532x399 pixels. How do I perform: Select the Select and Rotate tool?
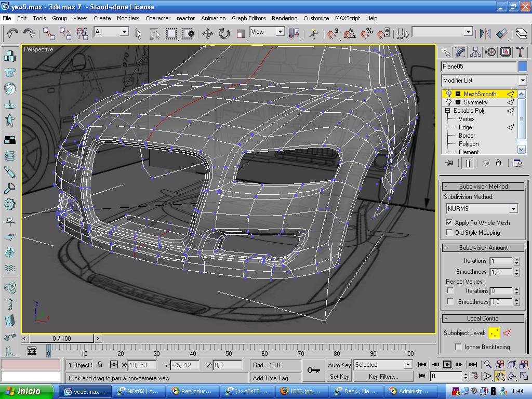tap(224, 34)
